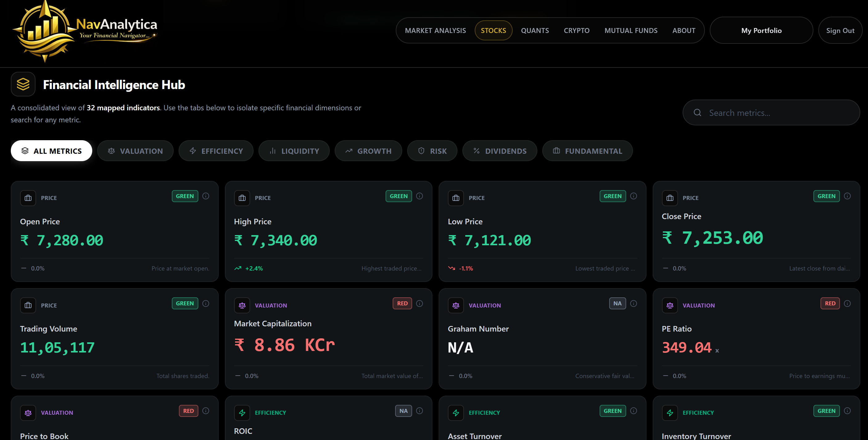Click the N/A Graham Number value
Image resolution: width=868 pixels, height=440 pixels.
[461, 348]
